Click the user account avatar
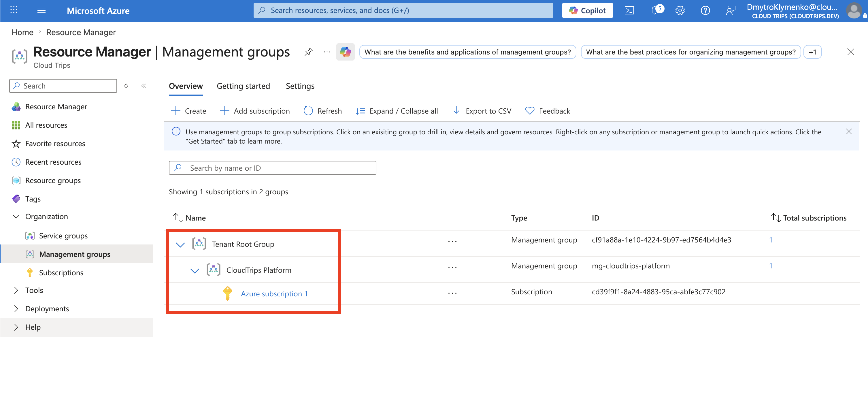 [854, 10]
